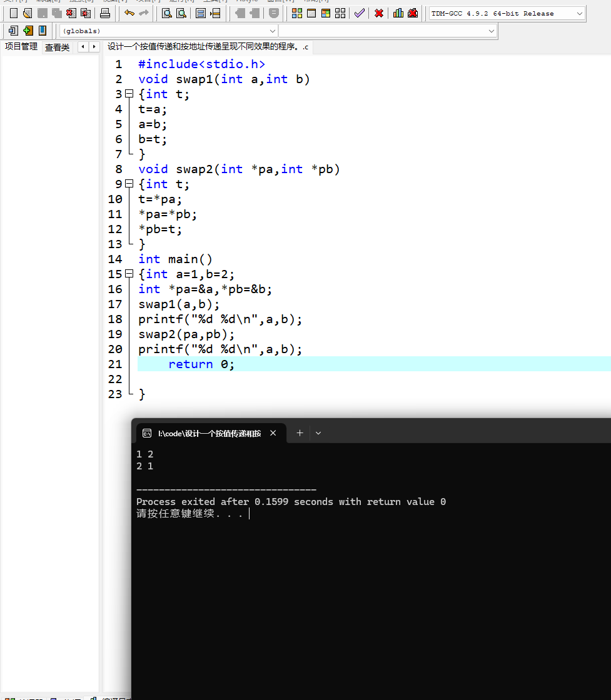
Task: Switch to the 项目管理 tab
Action: point(21,46)
